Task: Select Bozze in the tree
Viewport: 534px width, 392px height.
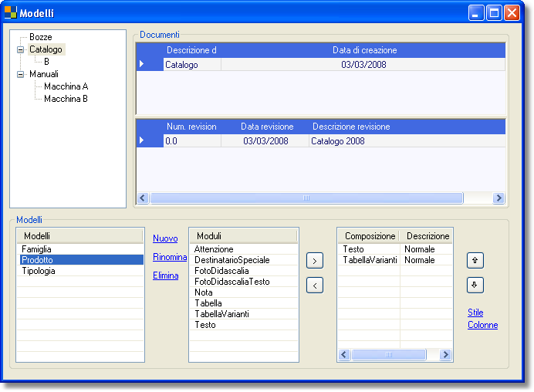Action: tap(41, 37)
